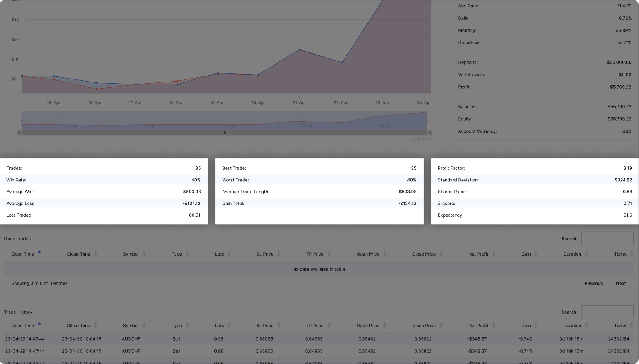Image resolution: width=639 pixels, height=364 pixels.
Task: Click Trade History Gain sort icon
Action: coord(536,326)
